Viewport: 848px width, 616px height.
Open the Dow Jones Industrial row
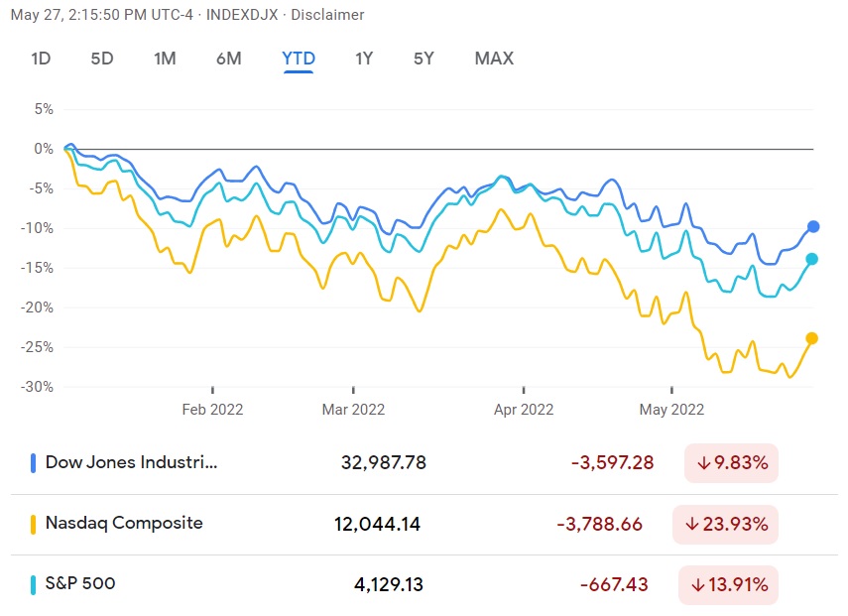click(131, 462)
